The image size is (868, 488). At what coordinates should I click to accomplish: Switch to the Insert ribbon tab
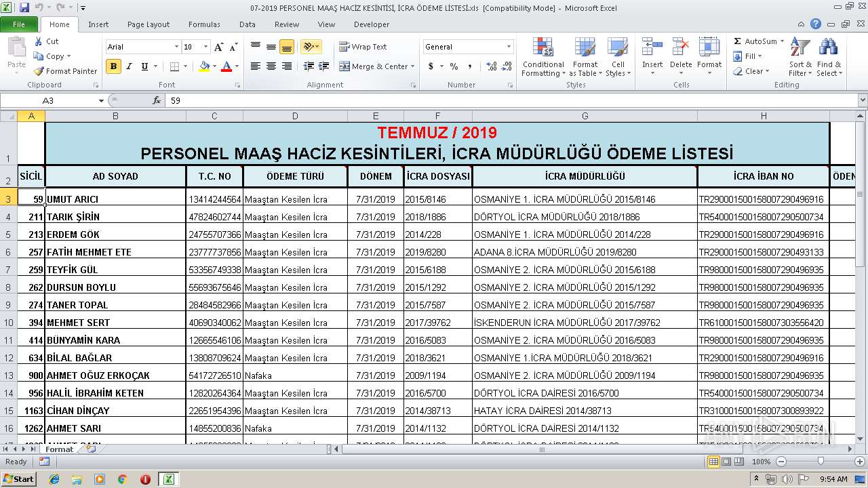(98, 24)
